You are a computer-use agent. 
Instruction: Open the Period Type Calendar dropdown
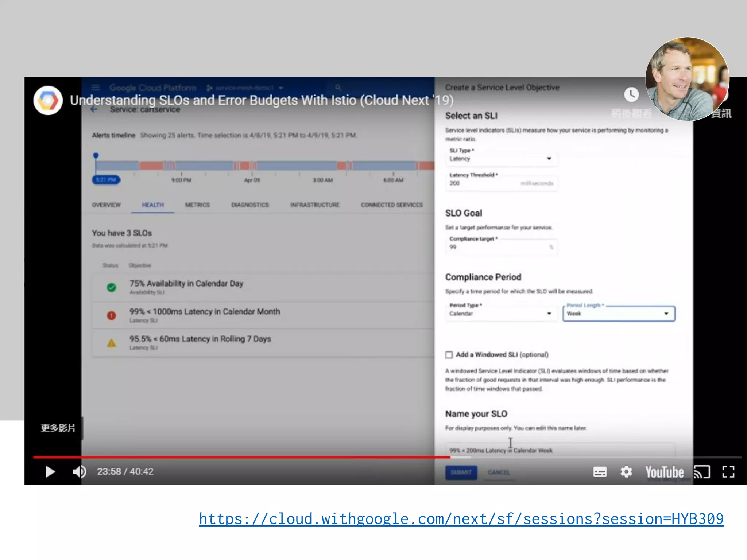point(501,314)
